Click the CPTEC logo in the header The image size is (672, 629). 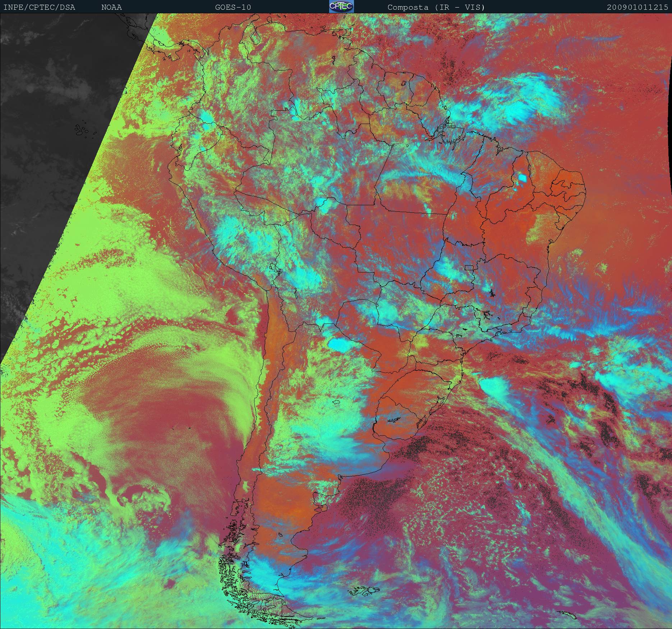pyautogui.click(x=341, y=6)
